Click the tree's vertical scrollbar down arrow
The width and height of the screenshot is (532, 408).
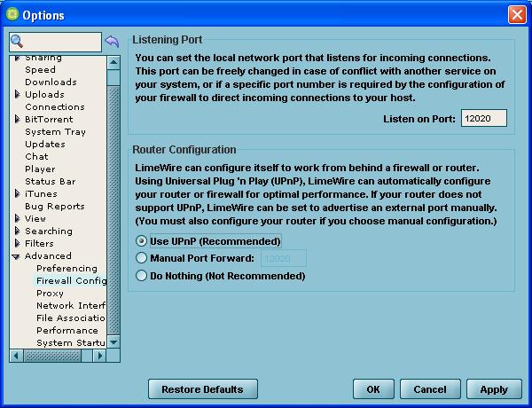coord(113,341)
